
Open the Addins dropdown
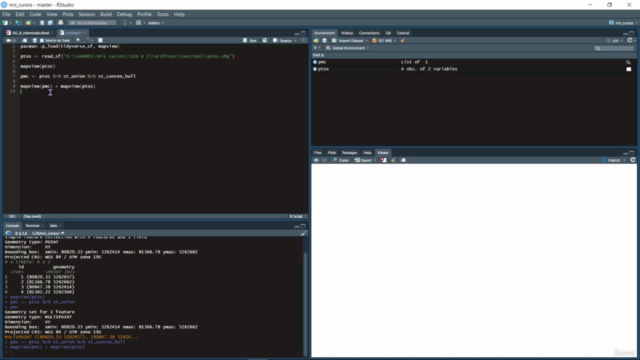coord(156,23)
